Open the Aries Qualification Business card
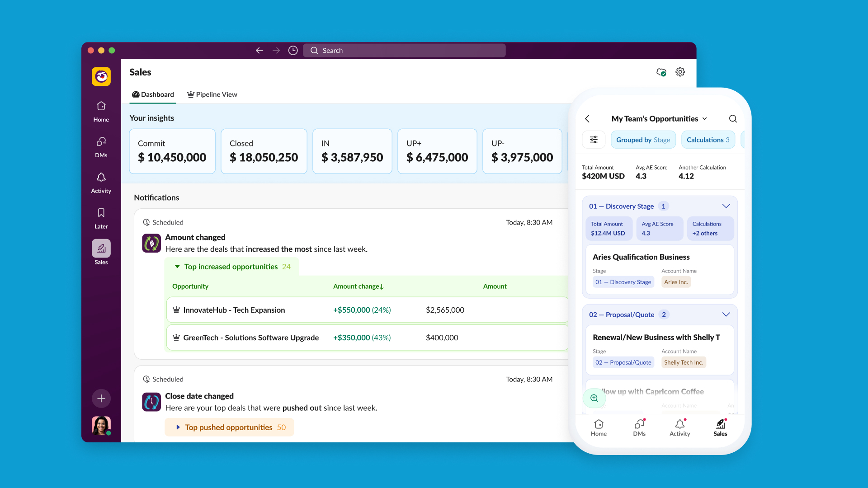 (x=641, y=257)
